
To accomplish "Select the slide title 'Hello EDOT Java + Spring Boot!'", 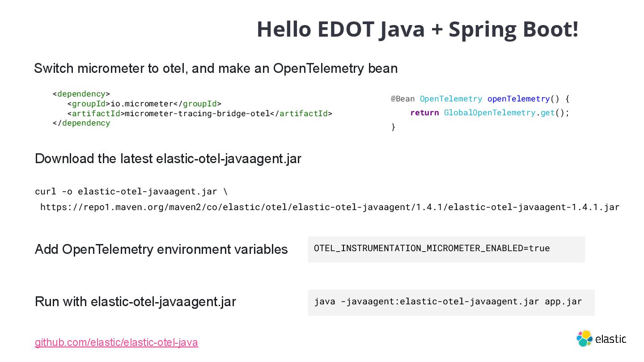I will (x=417, y=29).
